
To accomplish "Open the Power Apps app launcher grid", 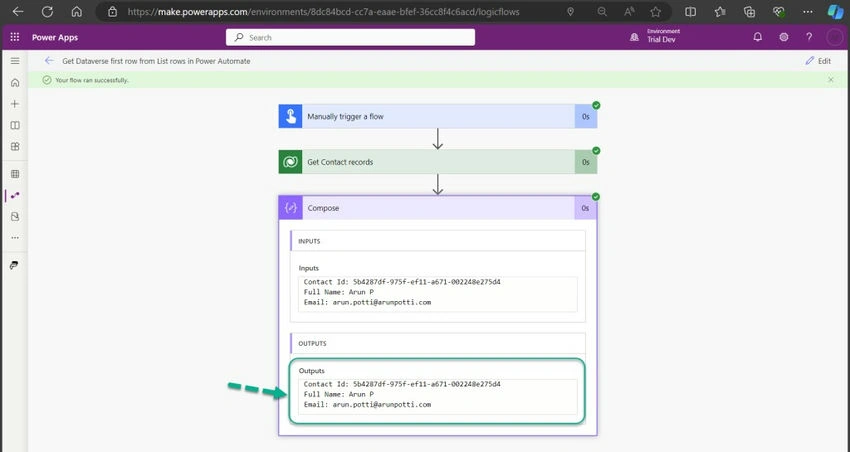I will (15, 37).
